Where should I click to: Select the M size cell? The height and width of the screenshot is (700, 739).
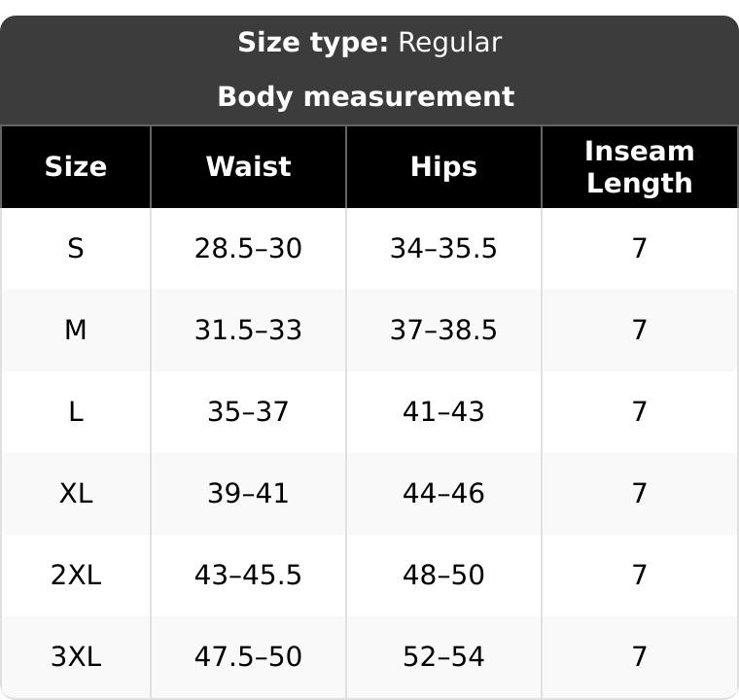[76, 330]
